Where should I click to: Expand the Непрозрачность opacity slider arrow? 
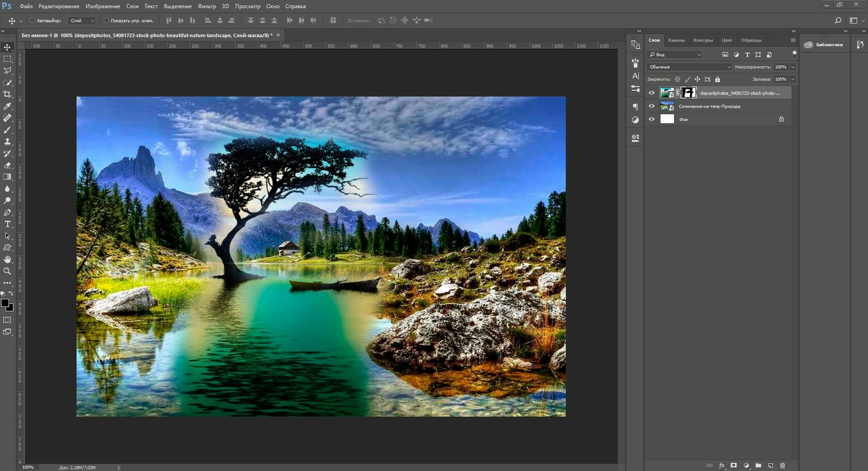[x=793, y=67]
